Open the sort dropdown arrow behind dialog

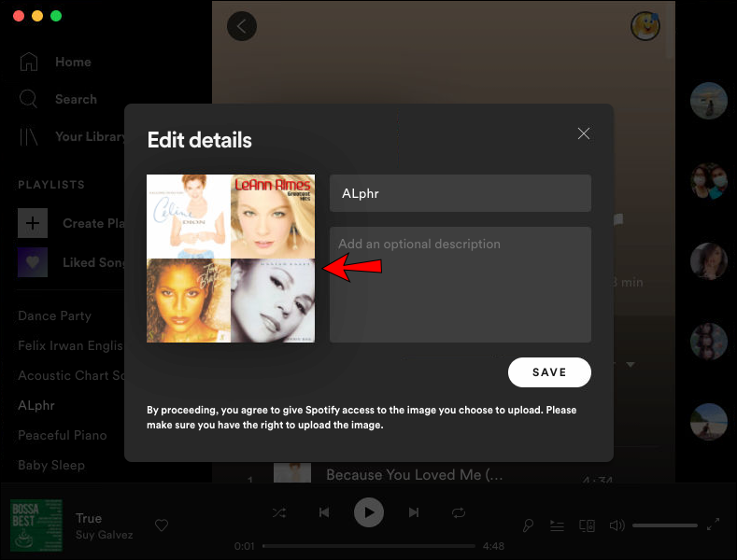(631, 364)
